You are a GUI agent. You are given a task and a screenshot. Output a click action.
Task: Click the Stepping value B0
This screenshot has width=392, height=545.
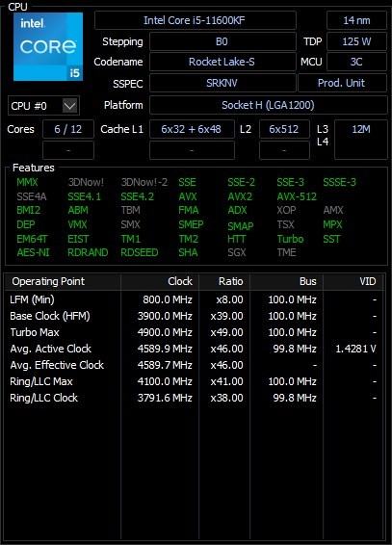[x=222, y=41]
